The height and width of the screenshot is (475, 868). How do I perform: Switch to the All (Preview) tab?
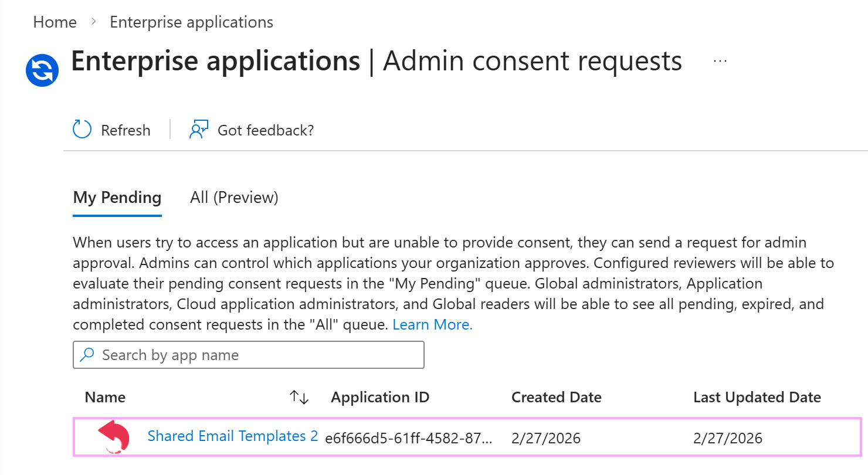(233, 198)
